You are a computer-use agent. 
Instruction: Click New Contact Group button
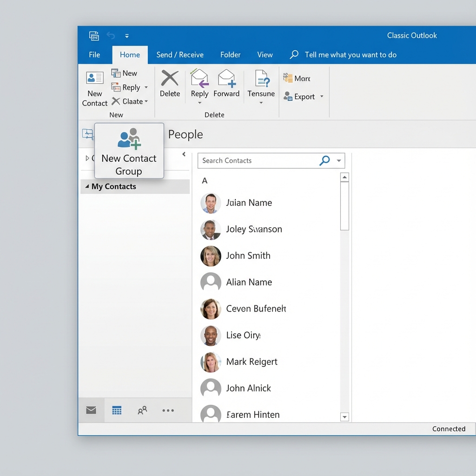tap(129, 151)
